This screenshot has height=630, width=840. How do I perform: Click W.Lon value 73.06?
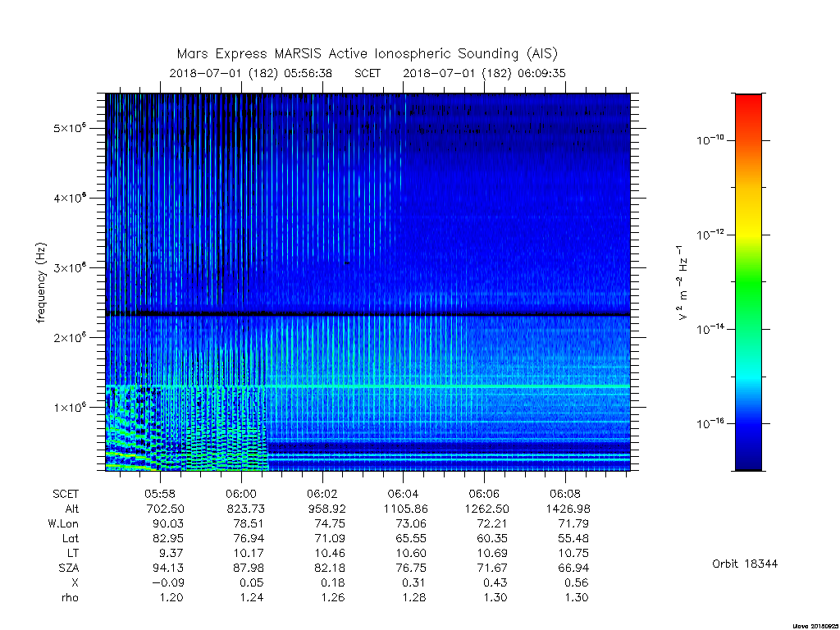coord(411,523)
